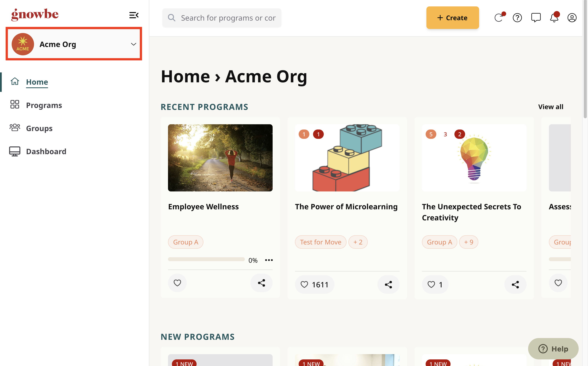Click the gnowbe logo
The image size is (588, 366).
(35, 15)
